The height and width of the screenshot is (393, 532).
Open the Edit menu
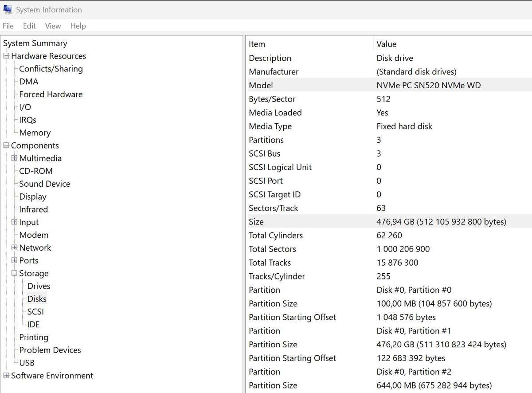coord(29,26)
